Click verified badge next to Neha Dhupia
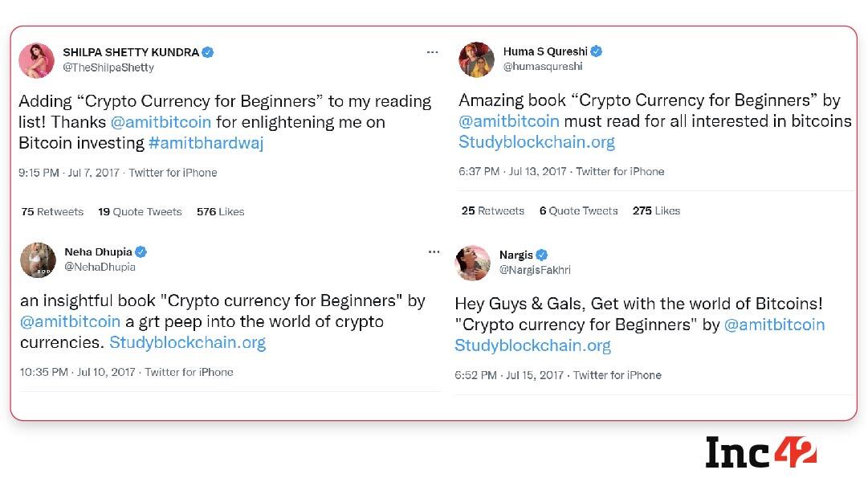This screenshot has width=868, height=478. (x=141, y=251)
